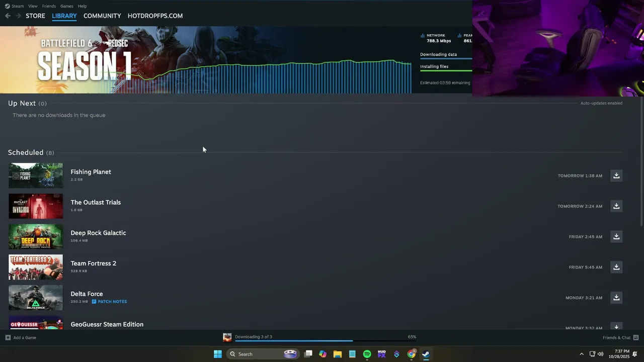Click the downloads list vertical scrollbar

click(641, 161)
